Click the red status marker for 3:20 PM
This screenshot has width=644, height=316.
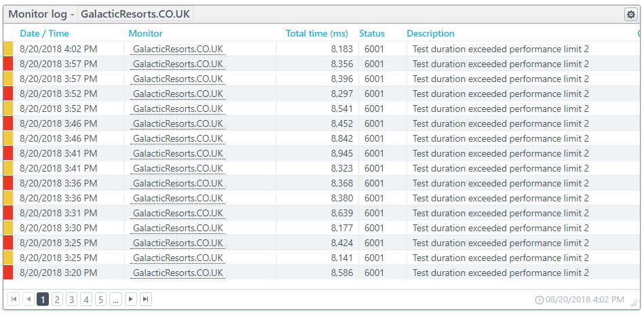[8, 273]
